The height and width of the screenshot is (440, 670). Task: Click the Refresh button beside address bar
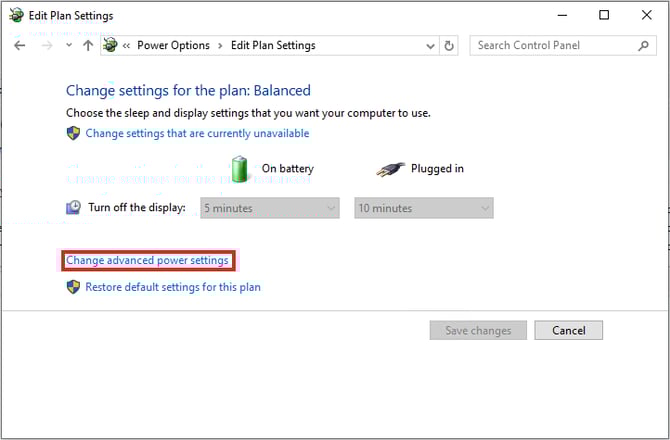pos(450,46)
